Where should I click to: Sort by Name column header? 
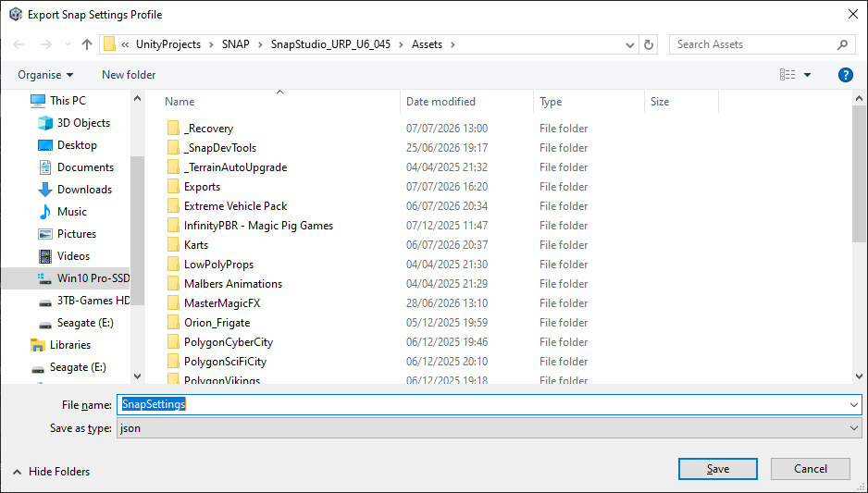[180, 101]
